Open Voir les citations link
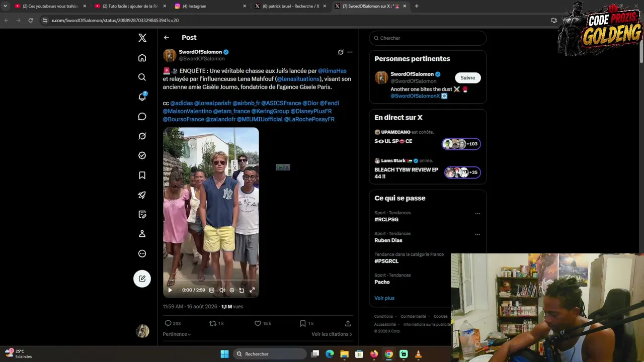Screen dimensions: 644x362 coord(332,334)
